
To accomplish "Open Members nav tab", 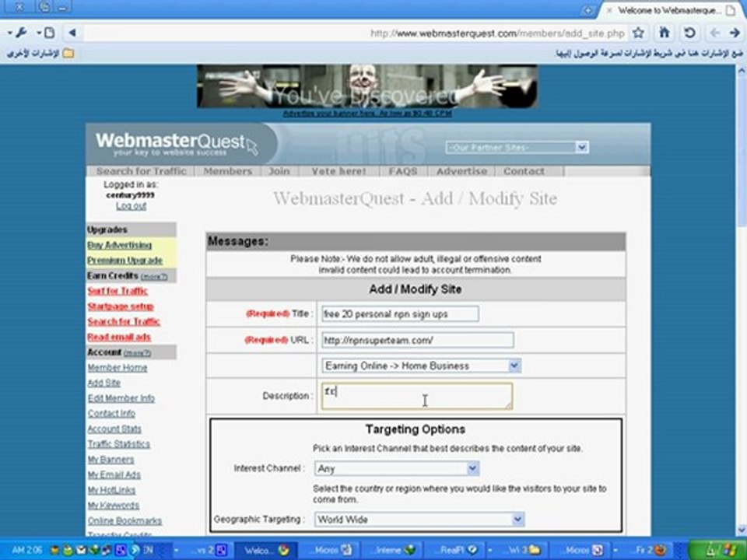I will [228, 171].
